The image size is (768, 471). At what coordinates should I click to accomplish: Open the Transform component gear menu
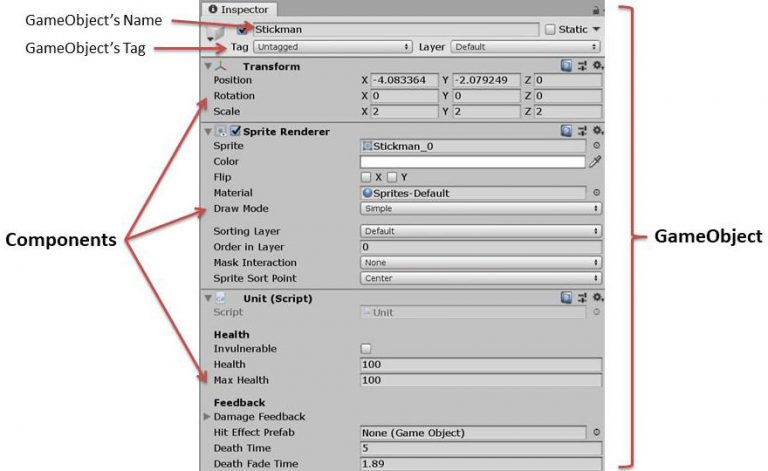point(597,65)
